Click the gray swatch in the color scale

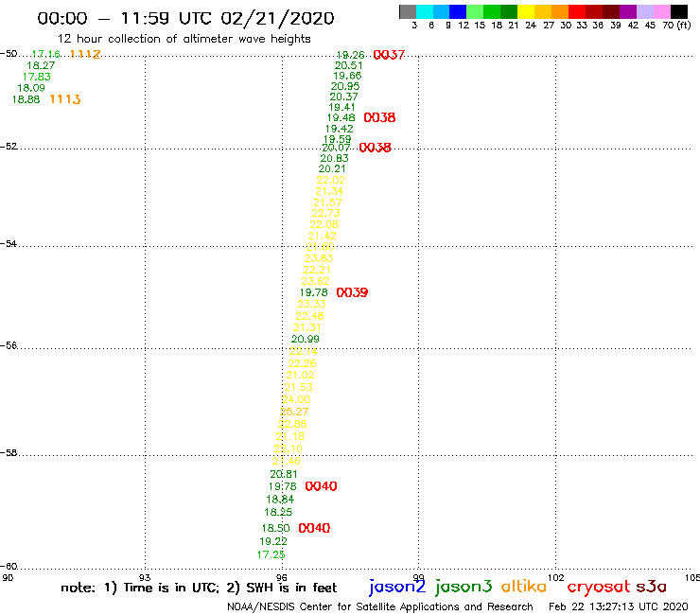point(408,11)
